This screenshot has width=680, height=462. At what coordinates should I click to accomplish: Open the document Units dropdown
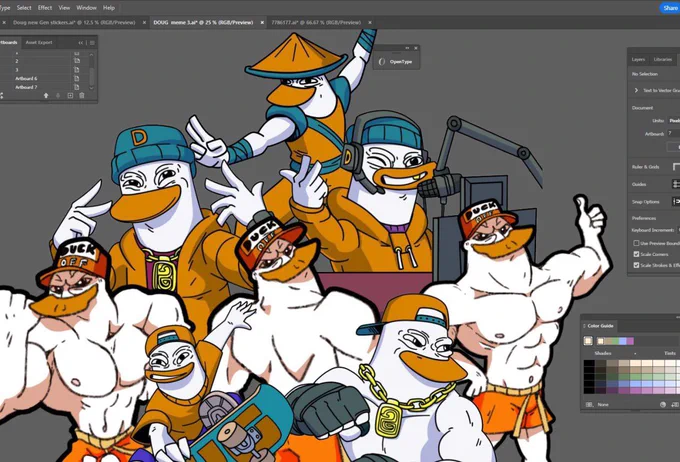pos(674,121)
